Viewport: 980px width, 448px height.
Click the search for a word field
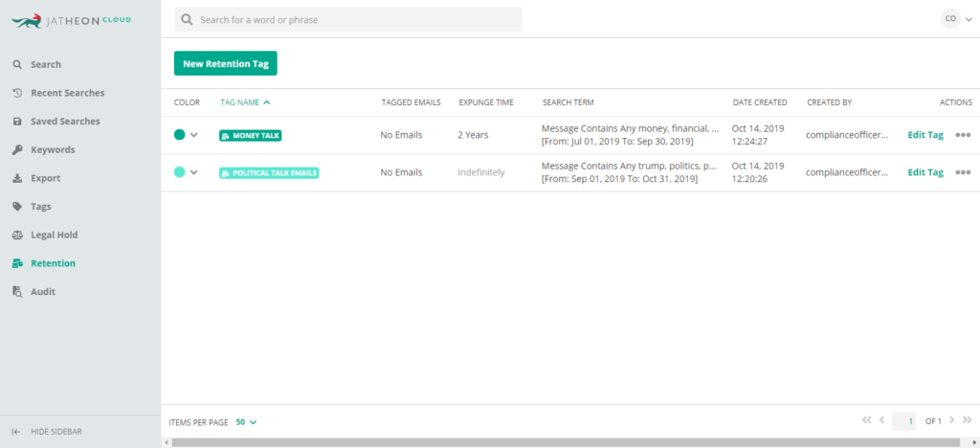pyautogui.click(x=348, y=19)
